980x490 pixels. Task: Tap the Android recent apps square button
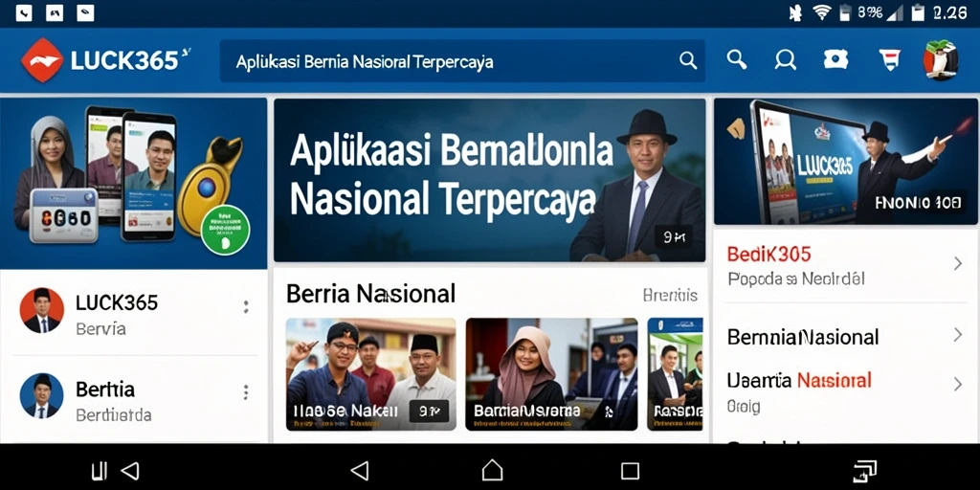pyautogui.click(x=630, y=471)
